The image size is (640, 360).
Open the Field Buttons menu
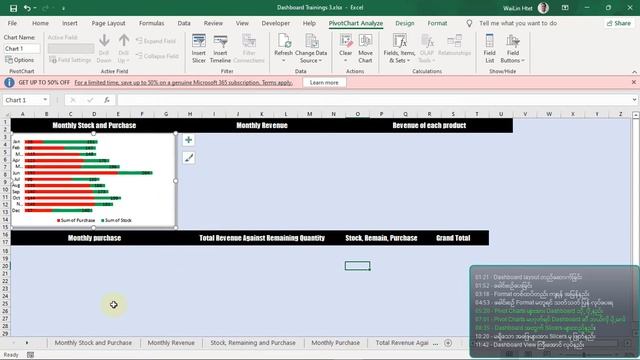coord(513,48)
